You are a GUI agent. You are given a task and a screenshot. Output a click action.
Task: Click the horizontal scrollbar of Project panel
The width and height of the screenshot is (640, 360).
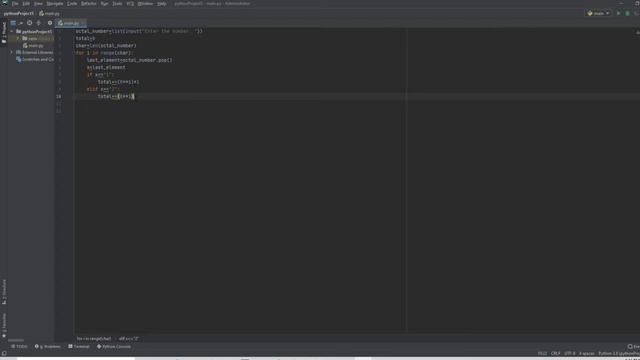[x=16, y=340]
